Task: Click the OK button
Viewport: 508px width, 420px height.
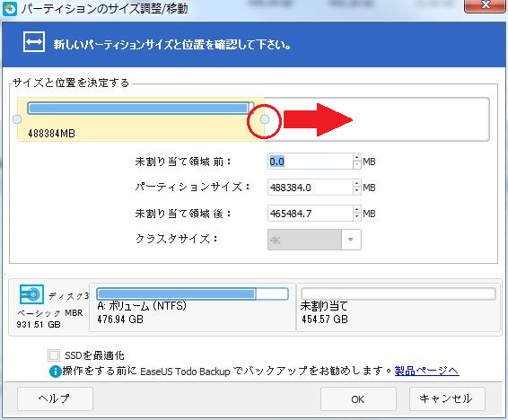Action: pos(358,399)
